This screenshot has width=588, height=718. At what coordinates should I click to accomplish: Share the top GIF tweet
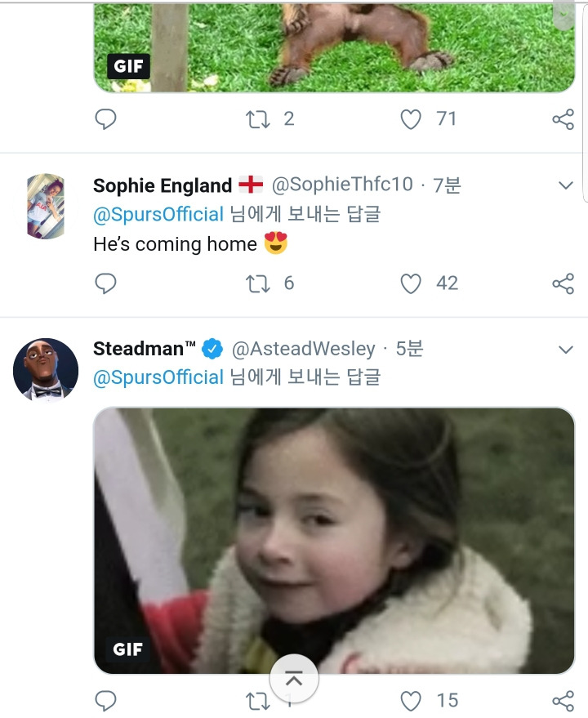click(x=563, y=120)
